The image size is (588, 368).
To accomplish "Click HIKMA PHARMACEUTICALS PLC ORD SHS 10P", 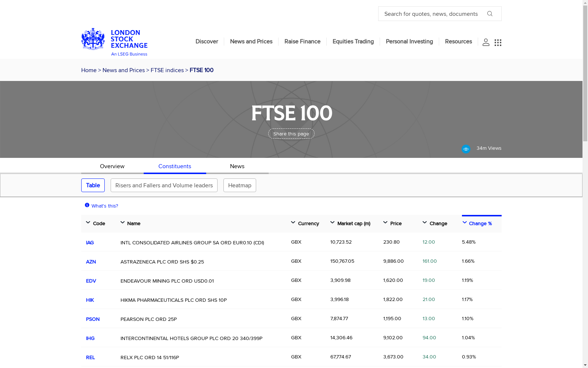I will click(x=173, y=300).
